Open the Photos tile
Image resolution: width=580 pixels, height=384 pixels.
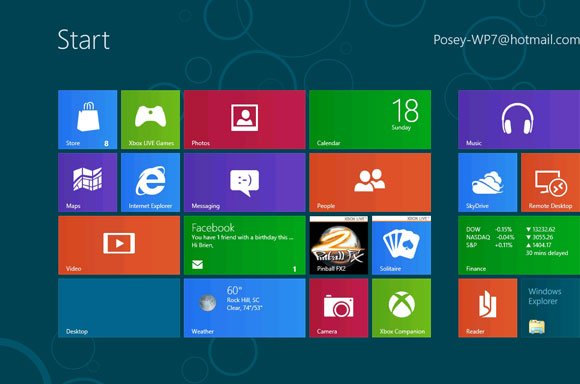245,119
